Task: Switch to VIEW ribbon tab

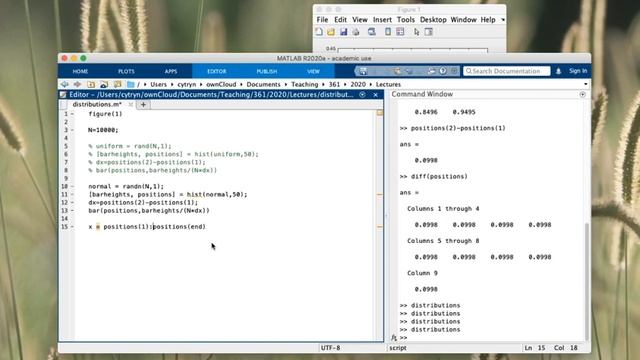Action: (x=313, y=71)
